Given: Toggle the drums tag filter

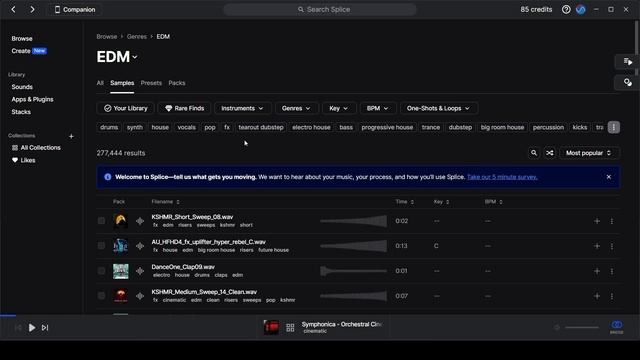Looking at the screenshot, I should [x=109, y=127].
